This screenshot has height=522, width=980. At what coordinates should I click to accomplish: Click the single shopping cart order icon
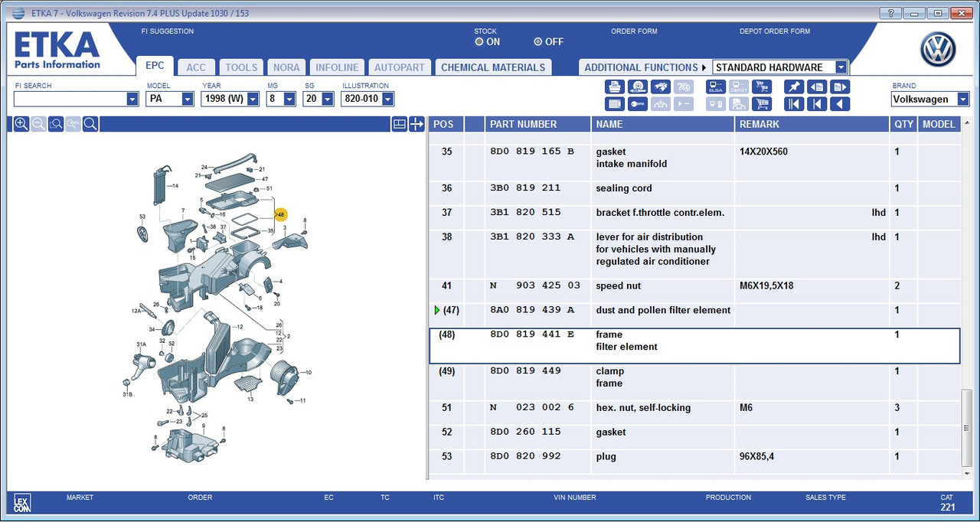(762, 104)
